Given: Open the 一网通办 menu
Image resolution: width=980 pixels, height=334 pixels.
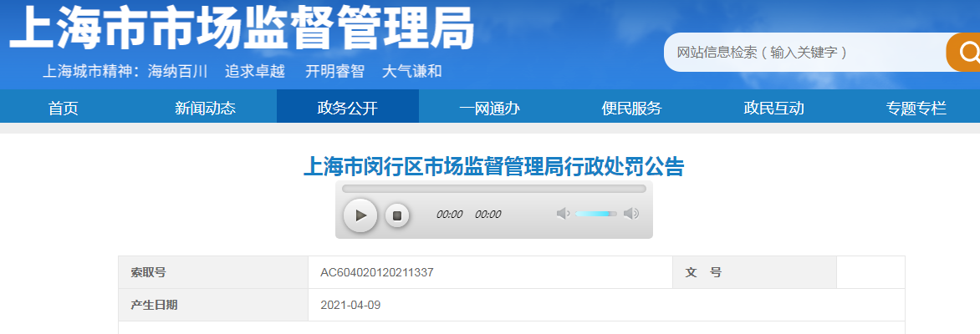Looking at the screenshot, I should [x=490, y=109].
